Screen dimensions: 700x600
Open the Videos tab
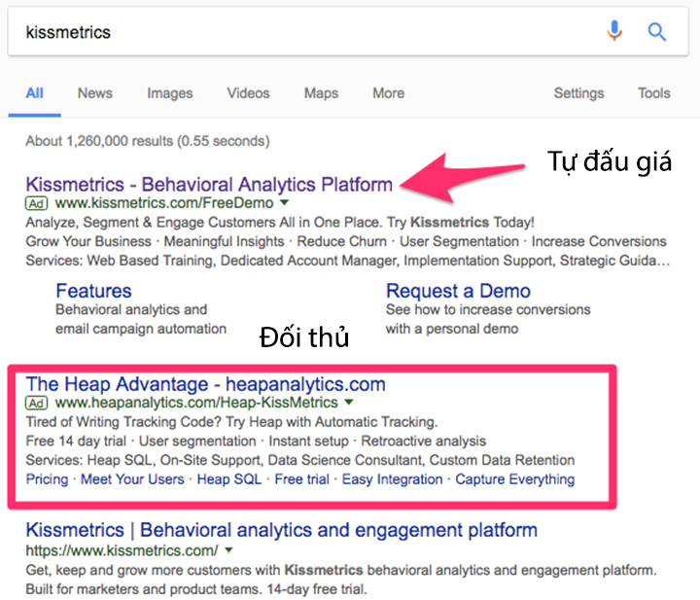point(249,93)
